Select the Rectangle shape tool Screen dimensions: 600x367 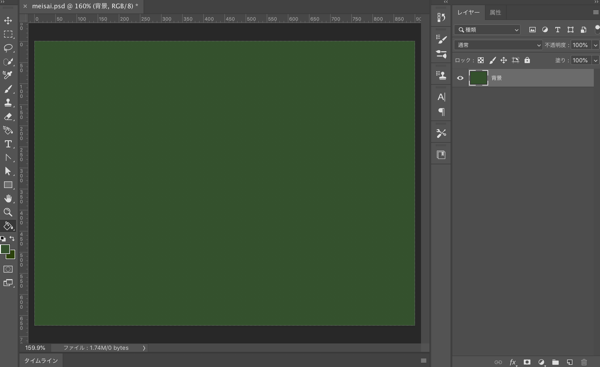tap(8, 185)
